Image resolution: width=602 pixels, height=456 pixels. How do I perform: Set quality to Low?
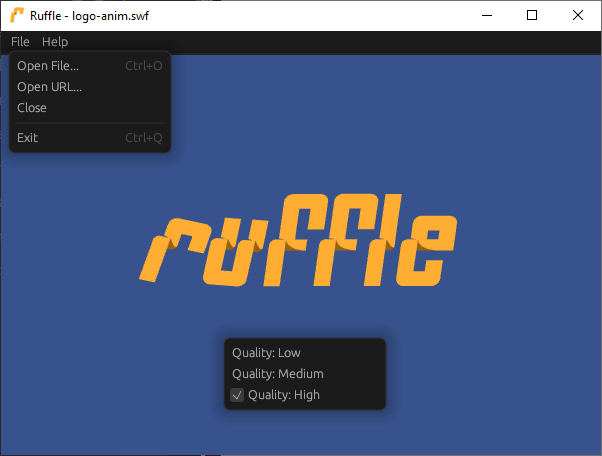click(266, 353)
